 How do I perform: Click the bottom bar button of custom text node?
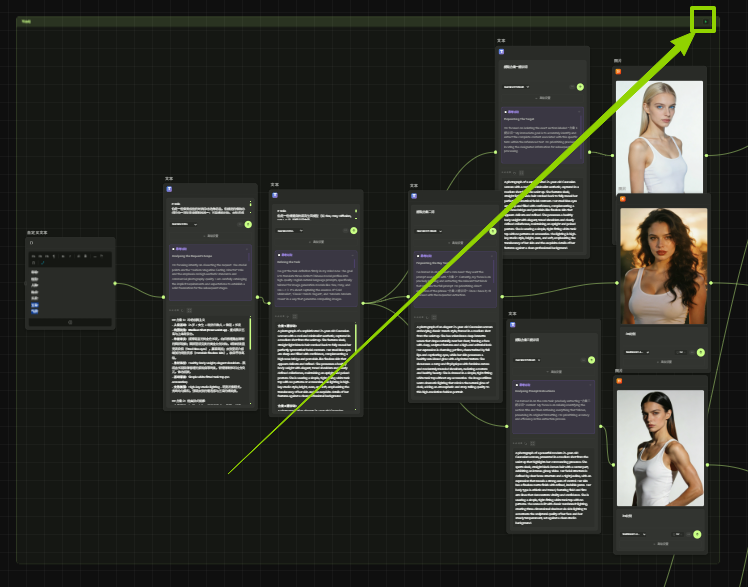point(70,322)
